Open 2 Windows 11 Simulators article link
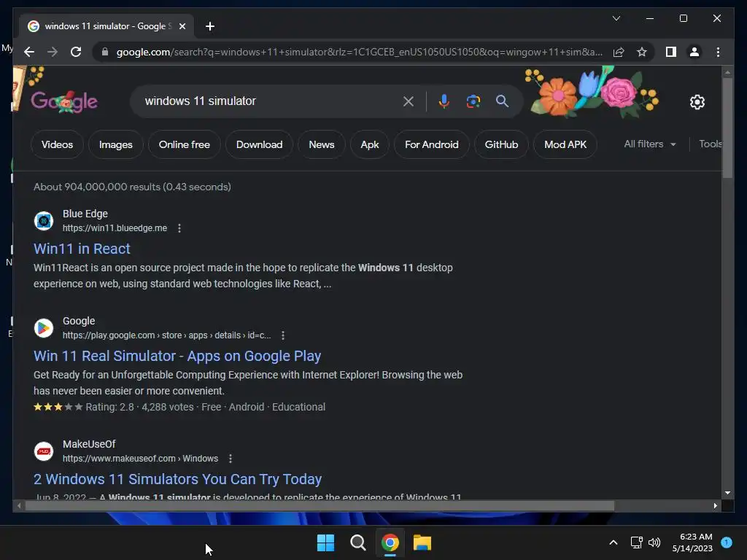 (x=178, y=479)
